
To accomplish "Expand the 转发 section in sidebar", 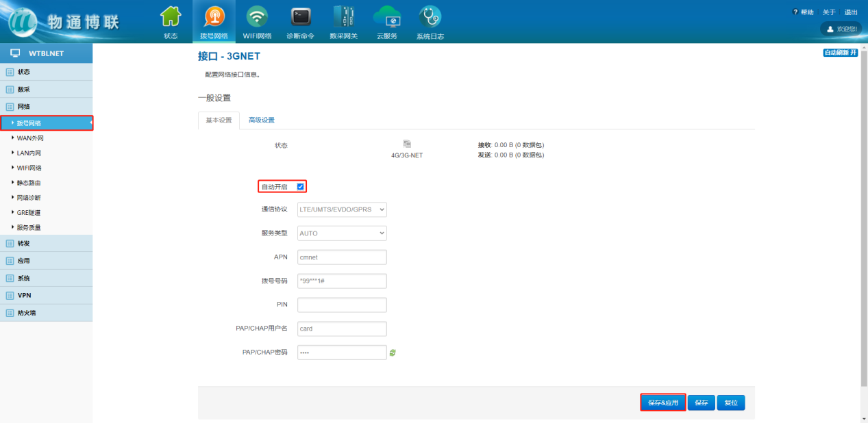I will point(24,243).
